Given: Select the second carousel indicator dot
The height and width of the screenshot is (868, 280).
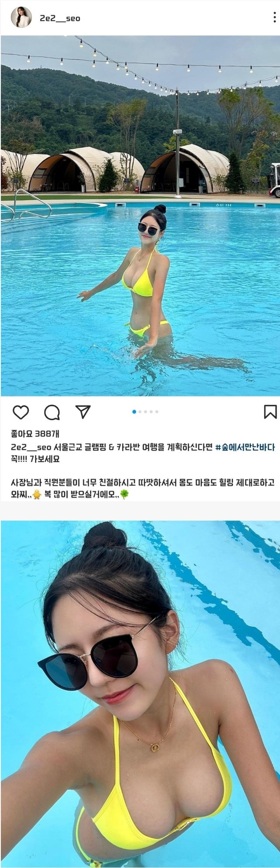Looking at the screenshot, I should click(140, 411).
